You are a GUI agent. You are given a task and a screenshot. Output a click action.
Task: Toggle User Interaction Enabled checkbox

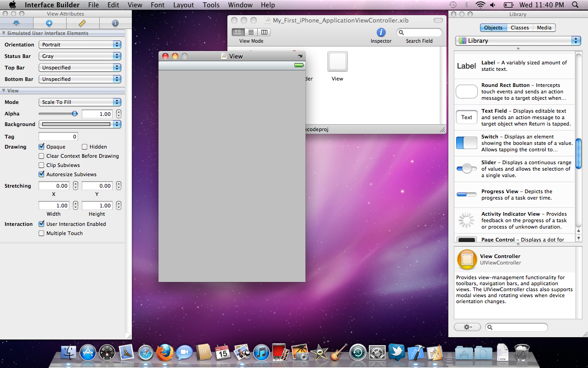point(42,224)
